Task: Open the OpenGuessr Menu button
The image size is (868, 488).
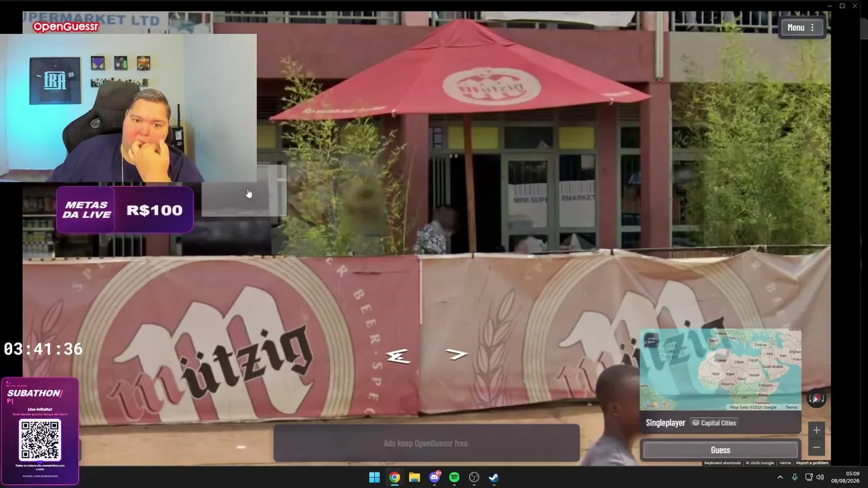Action: (x=802, y=28)
